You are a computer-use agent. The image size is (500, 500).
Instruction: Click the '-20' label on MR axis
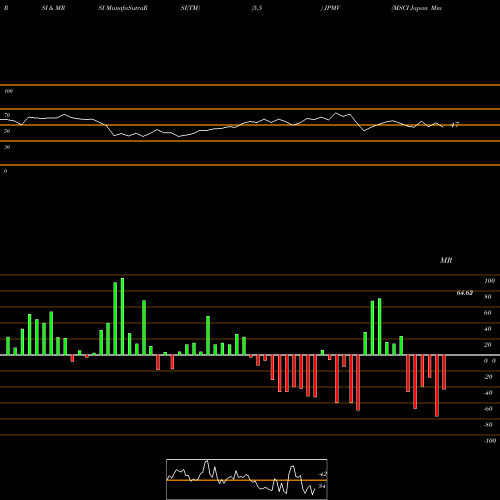[x=488, y=377]
